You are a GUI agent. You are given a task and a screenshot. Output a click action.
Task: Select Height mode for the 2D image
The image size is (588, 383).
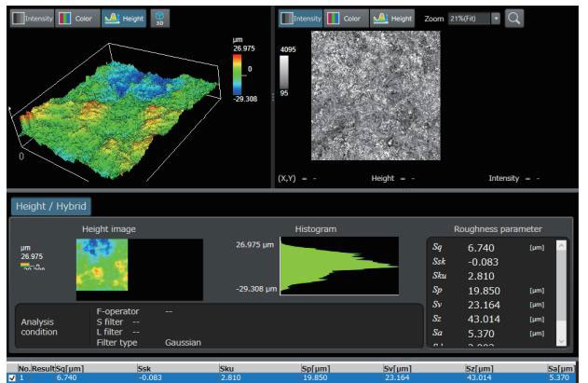click(392, 18)
